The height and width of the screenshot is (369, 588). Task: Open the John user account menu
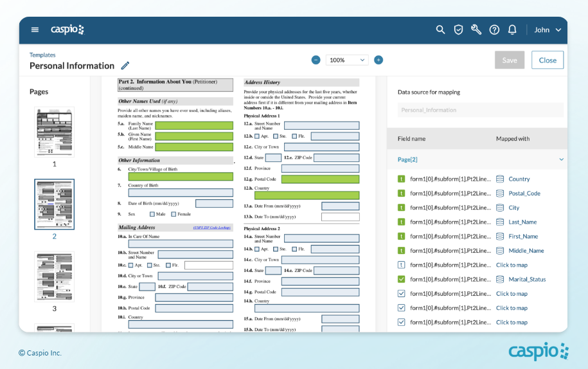pyautogui.click(x=548, y=30)
